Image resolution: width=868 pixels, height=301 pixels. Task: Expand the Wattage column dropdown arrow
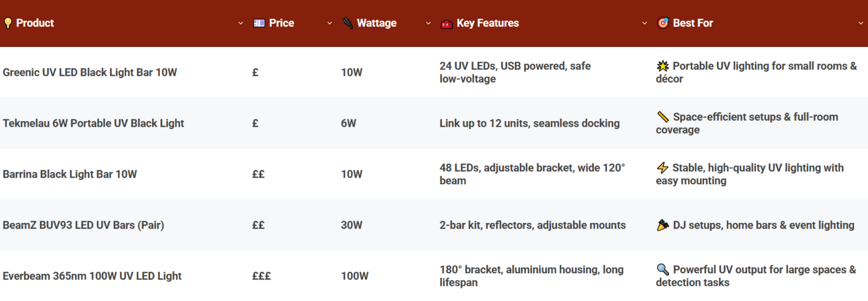(x=428, y=24)
